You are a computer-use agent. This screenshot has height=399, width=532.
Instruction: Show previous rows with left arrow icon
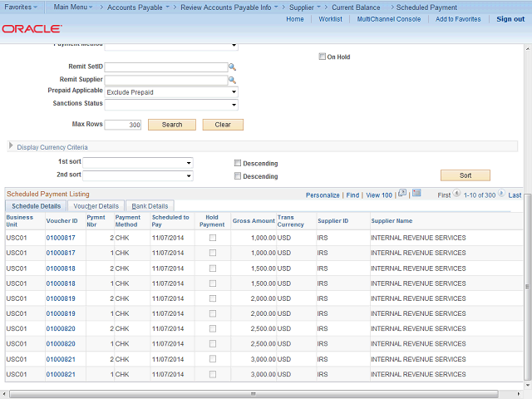point(456,195)
